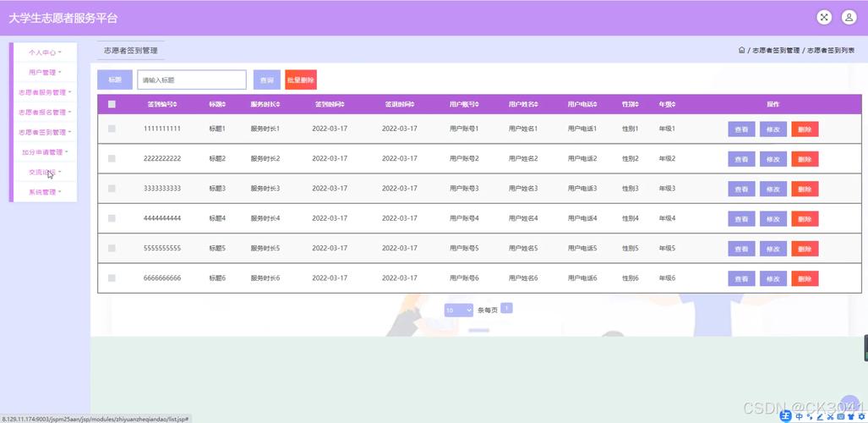Image resolution: width=868 pixels, height=423 pixels.
Task: Click 修改 for row 2222222222
Action: tap(773, 159)
